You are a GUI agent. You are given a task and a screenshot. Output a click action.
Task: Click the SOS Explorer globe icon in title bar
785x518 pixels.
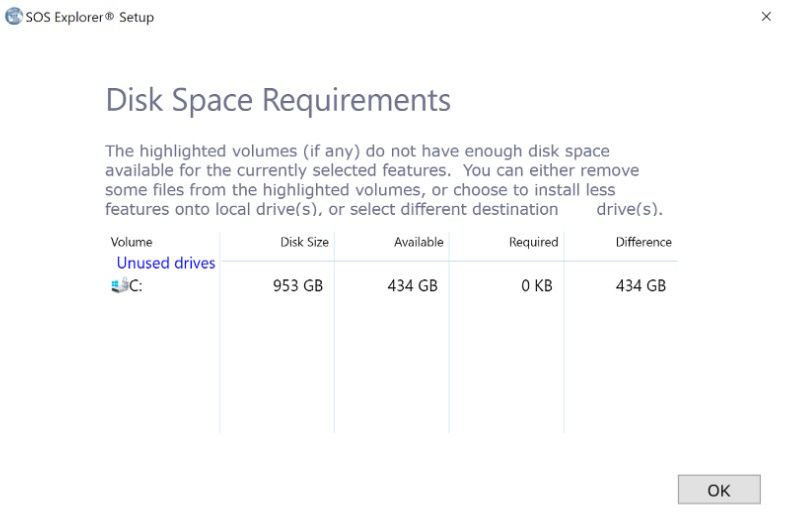(14, 17)
